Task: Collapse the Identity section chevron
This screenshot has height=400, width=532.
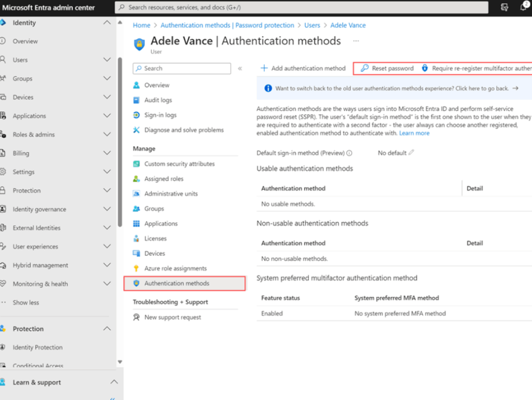Action: (107, 22)
